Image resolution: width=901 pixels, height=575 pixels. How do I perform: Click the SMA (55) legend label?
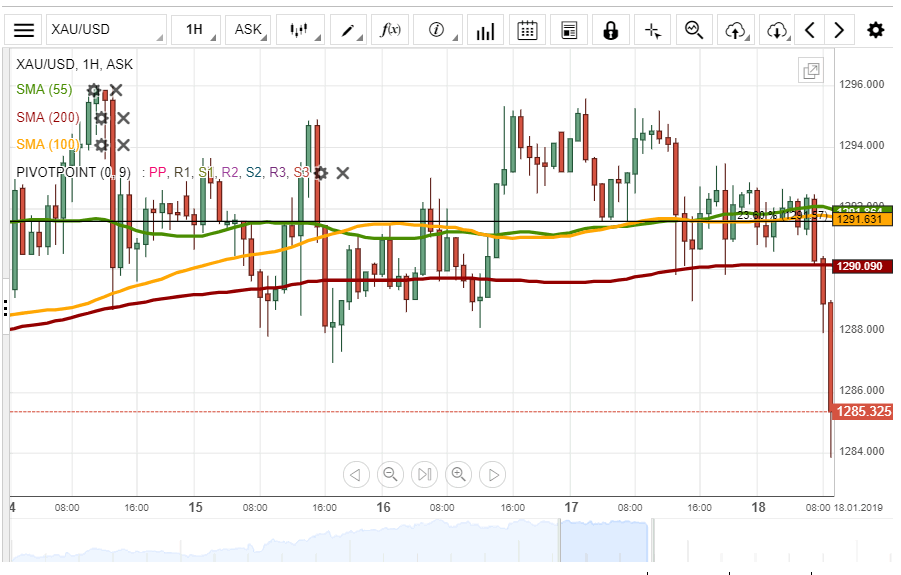tap(44, 90)
